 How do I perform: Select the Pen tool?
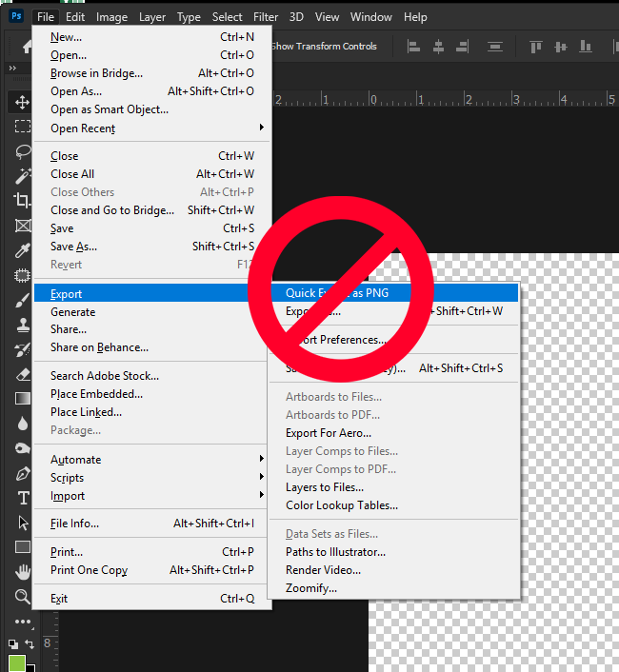(22, 473)
